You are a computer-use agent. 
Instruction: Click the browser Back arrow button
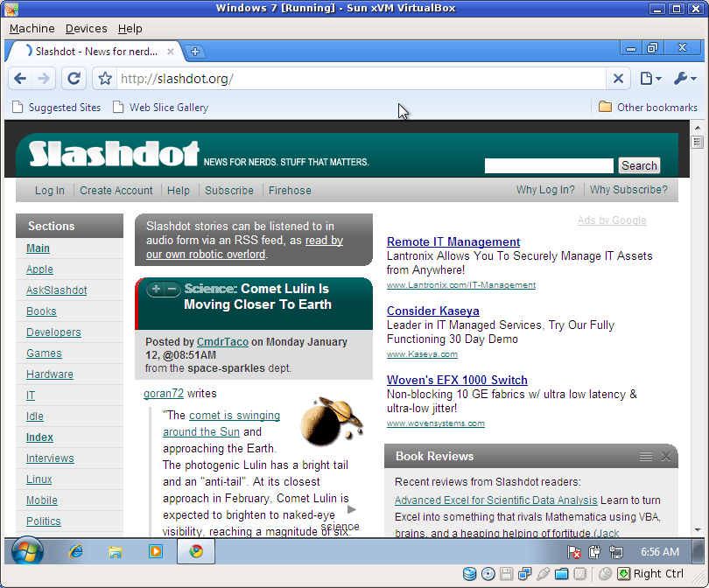tap(20, 79)
